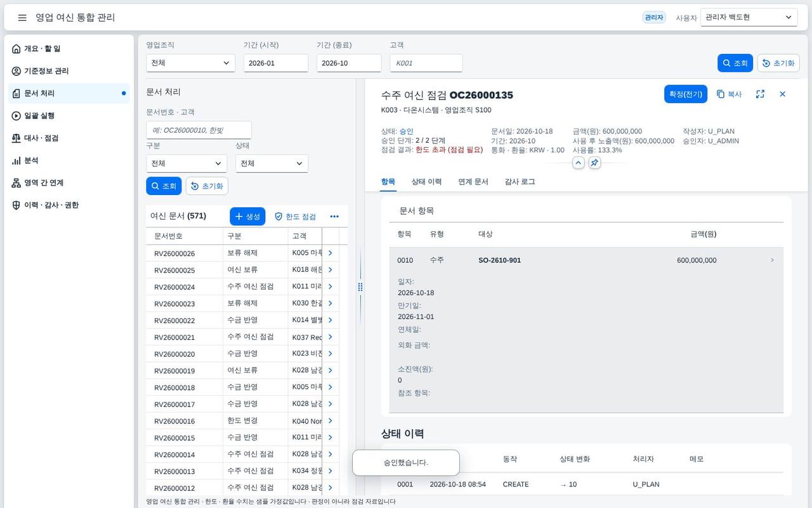The image size is (812, 508).
Task: Open 이력 · 감사 · 권한 section
Action: (x=69, y=205)
